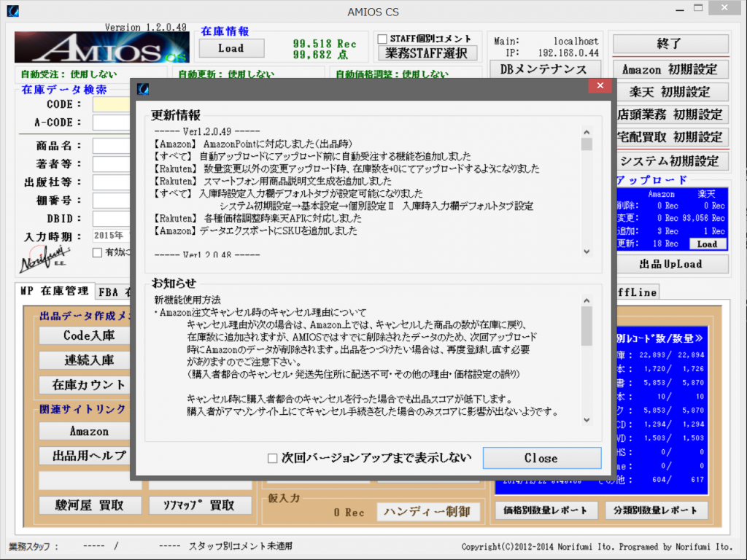Click the 連続入庫 button

[85, 360]
